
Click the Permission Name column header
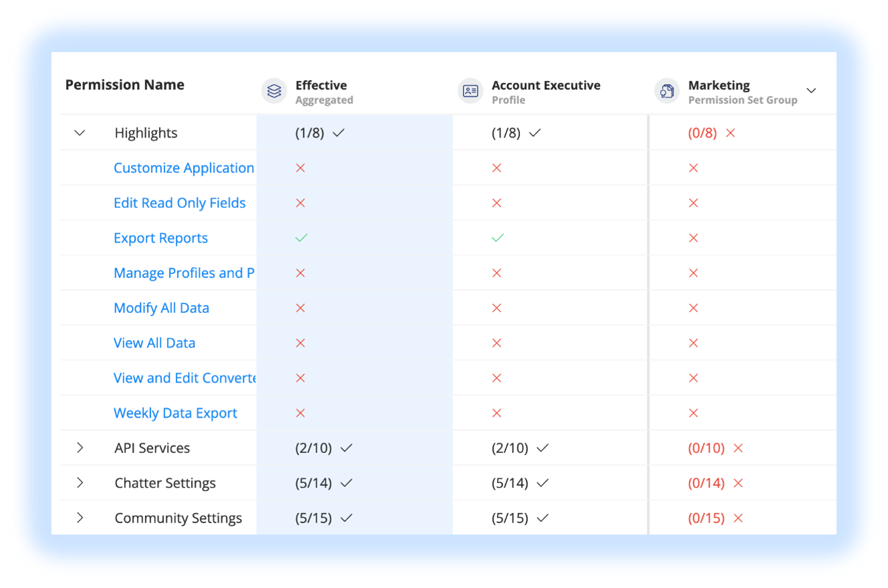(x=124, y=84)
